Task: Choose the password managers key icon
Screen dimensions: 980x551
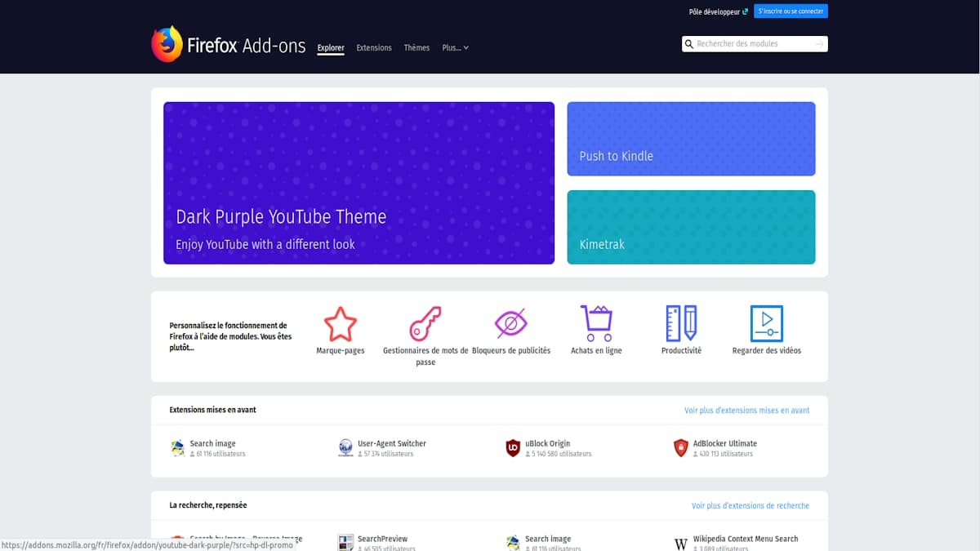Action: click(425, 324)
